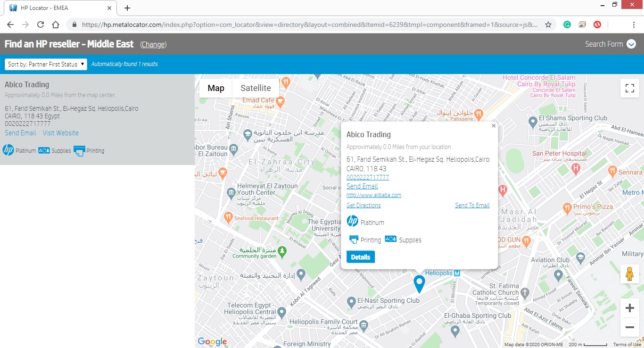
Task: Click the Change region link
Action: pos(153,44)
